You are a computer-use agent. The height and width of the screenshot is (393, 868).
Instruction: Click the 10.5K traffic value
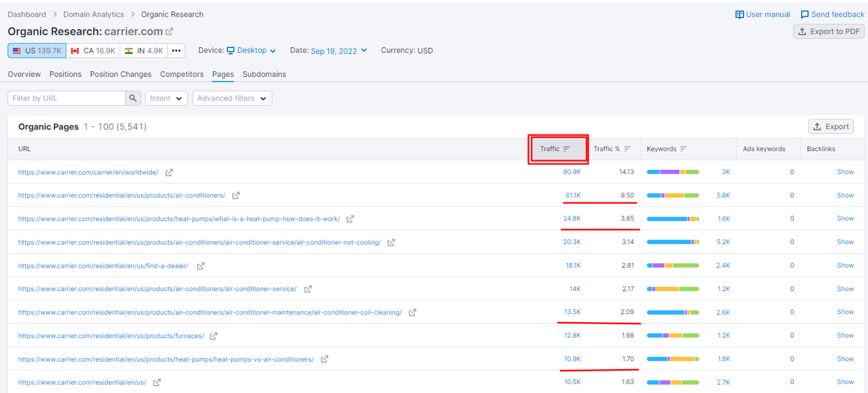click(x=572, y=382)
